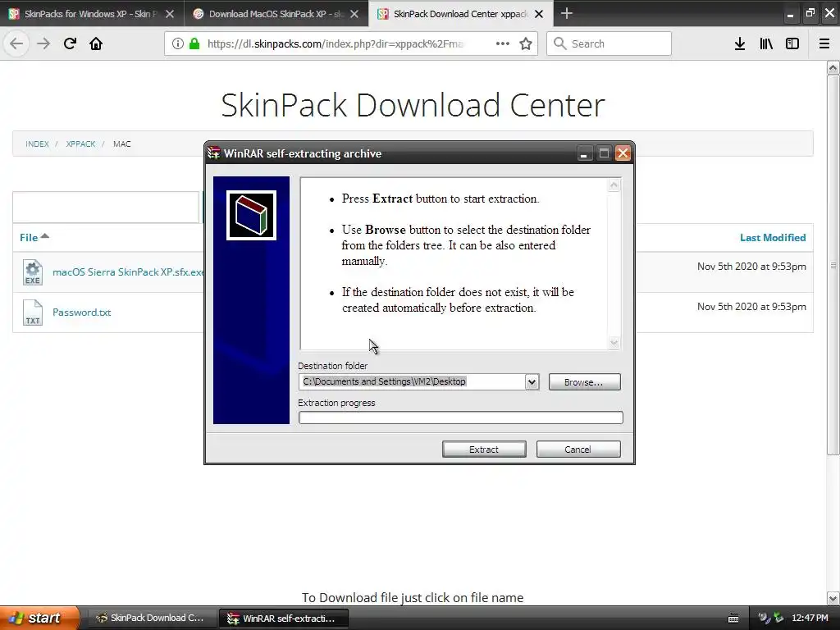
Task: Minimize the browser window
Action: pos(790,13)
